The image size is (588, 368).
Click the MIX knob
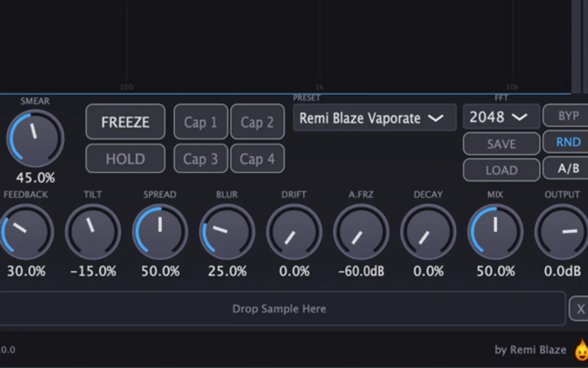[x=495, y=232]
